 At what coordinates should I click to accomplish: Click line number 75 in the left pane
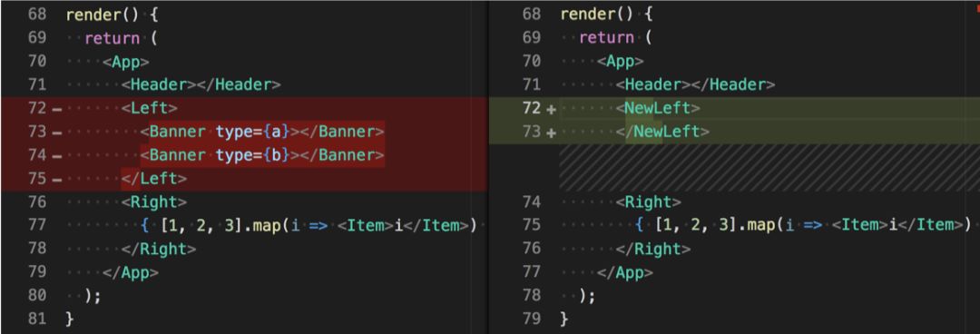click(x=37, y=179)
